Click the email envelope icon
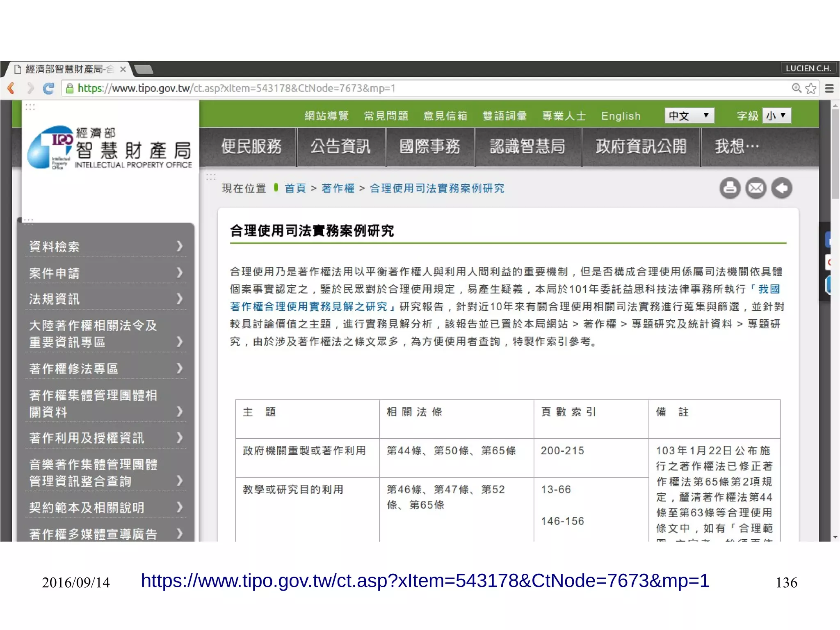Screen dimensions: 840x630 756,188
